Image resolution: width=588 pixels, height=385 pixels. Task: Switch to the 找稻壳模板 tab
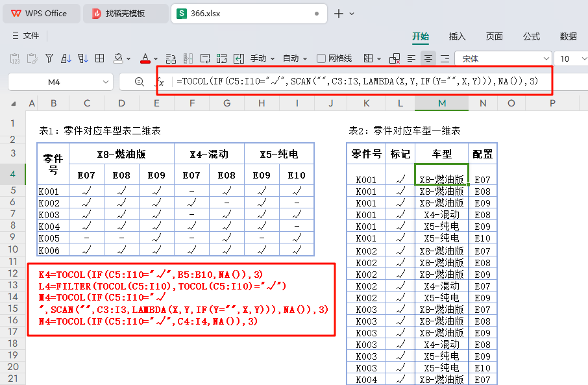pyautogui.click(x=126, y=14)
